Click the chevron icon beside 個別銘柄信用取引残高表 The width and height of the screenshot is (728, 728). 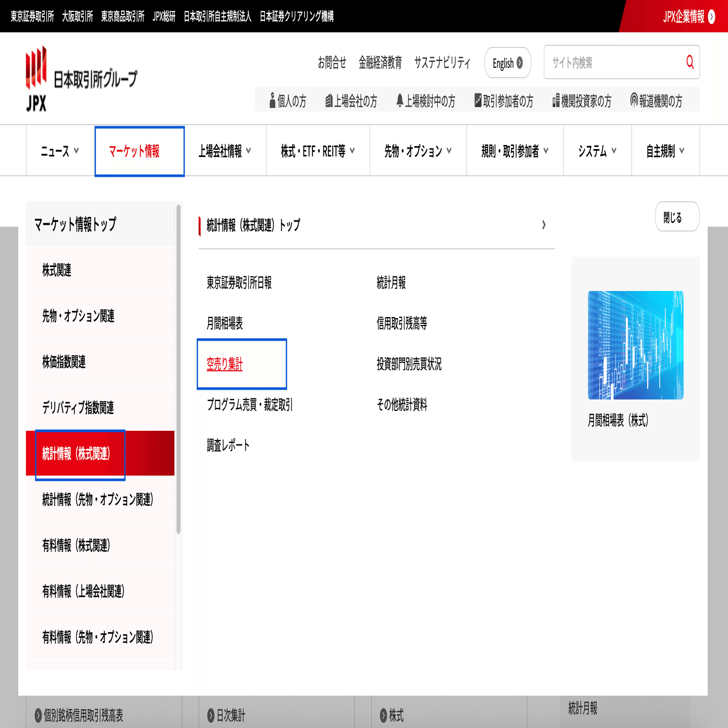coord(37,717)
